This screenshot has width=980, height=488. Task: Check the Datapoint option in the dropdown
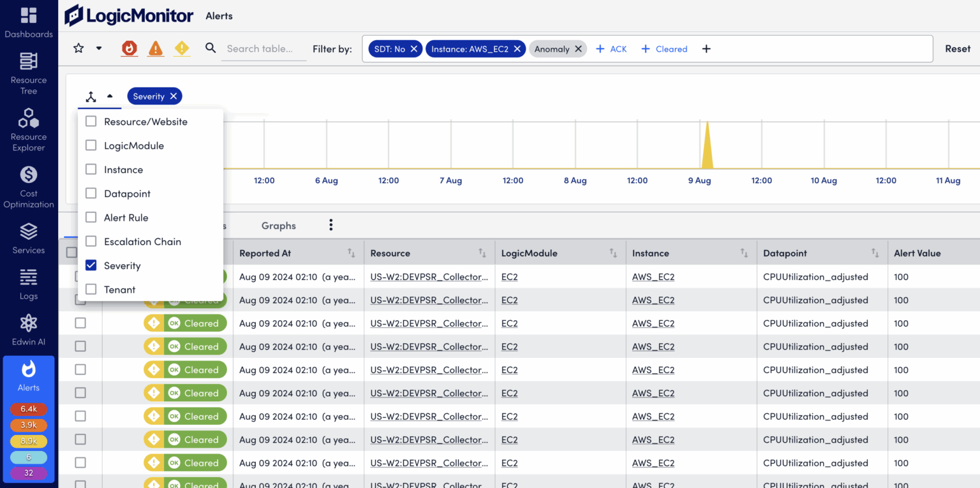pyautogui.click(x=91, y=193)
